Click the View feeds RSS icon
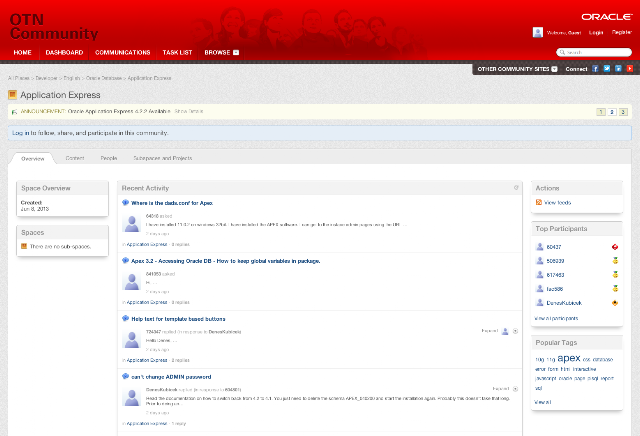The image size is (640, 436). point(539,202)
